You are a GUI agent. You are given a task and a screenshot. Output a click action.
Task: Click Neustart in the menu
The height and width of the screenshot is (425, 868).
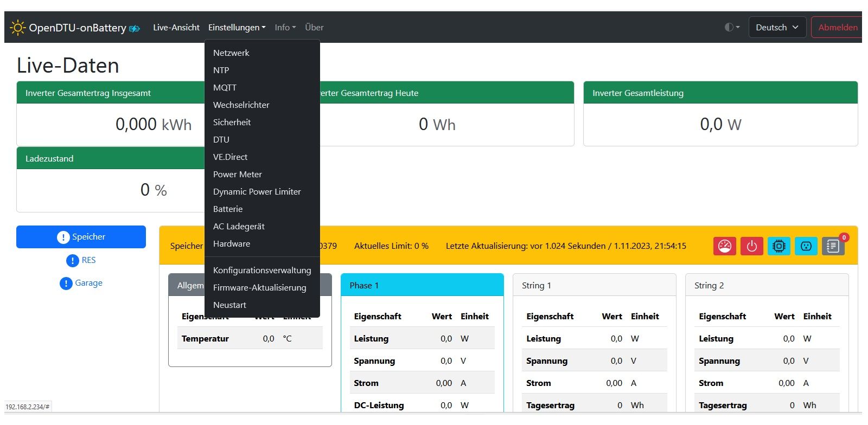click(x=262, y=305)
